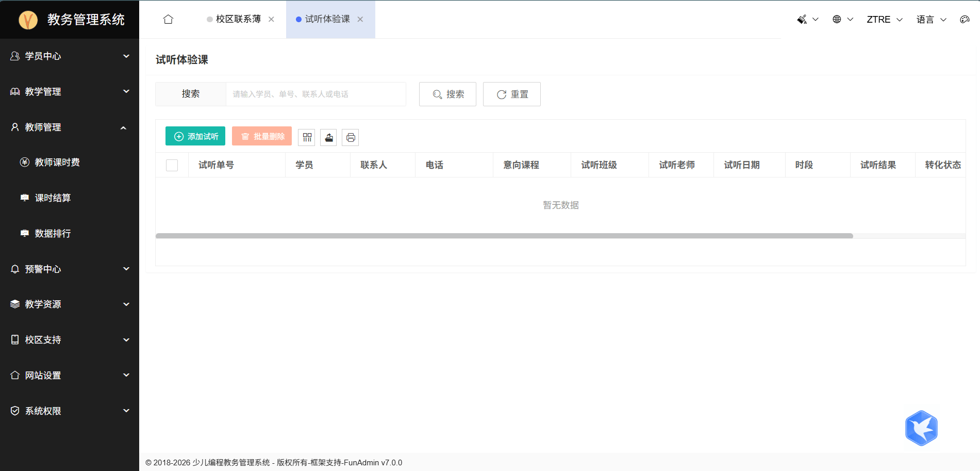Click the floating blue bird icon

(921, 428)
